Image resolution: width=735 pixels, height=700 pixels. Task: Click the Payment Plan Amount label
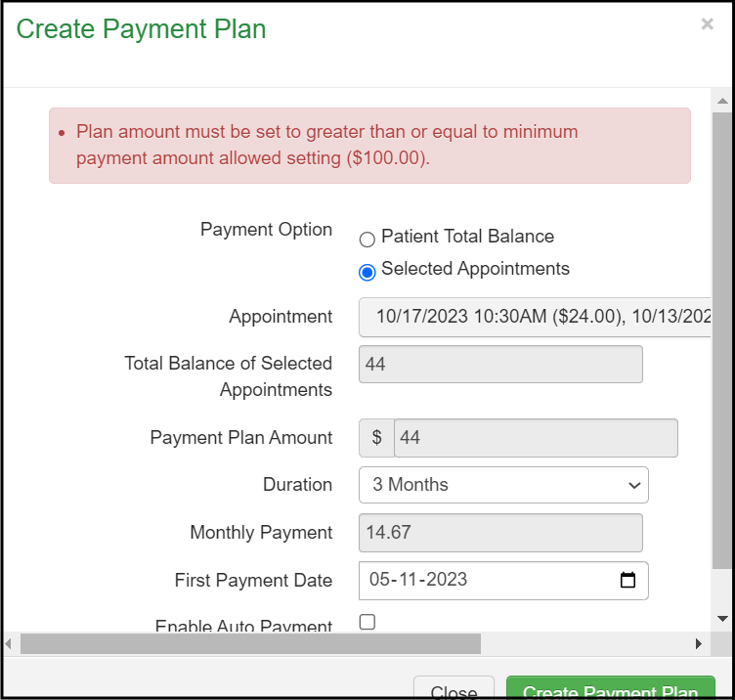[241, 438]
